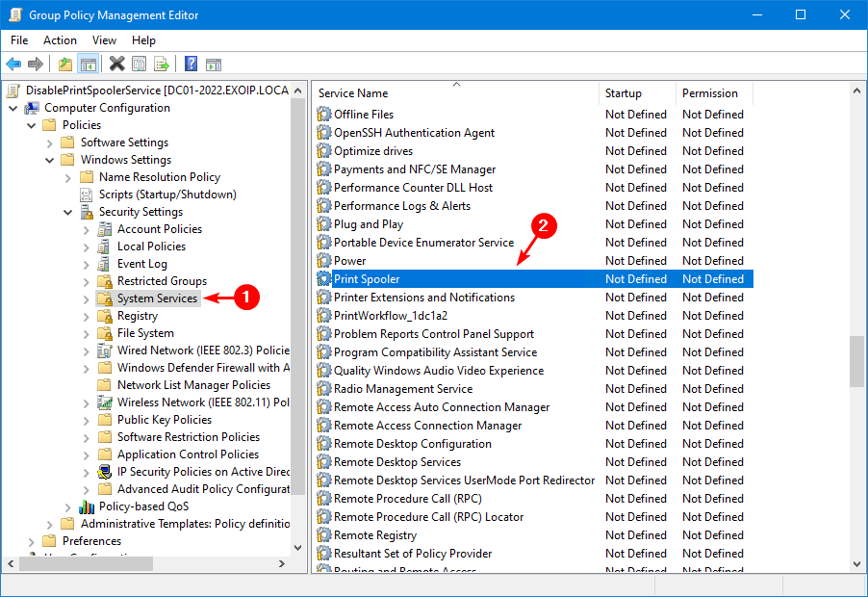Click the Delete X toolbar icon
Screen dimensions: 868x597
pyautogui.click(x=116, y=65)
